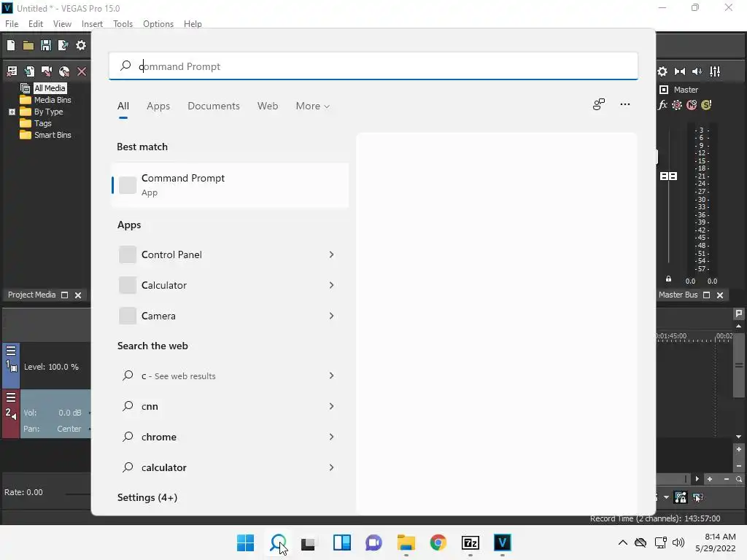This screenshot has width=747, height=560.
Task: Open the More dropdown in search filters
Action: (x=312, y=106)
